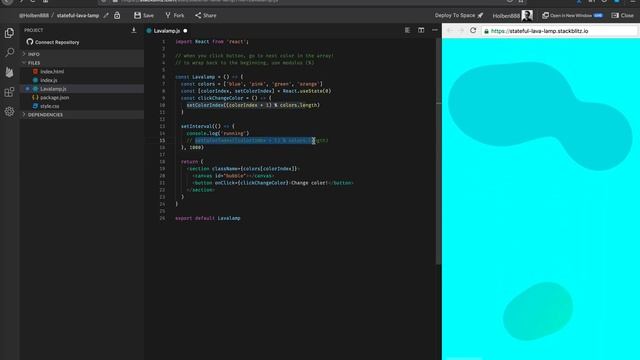Download the project using the download icon

coord(133,30)
